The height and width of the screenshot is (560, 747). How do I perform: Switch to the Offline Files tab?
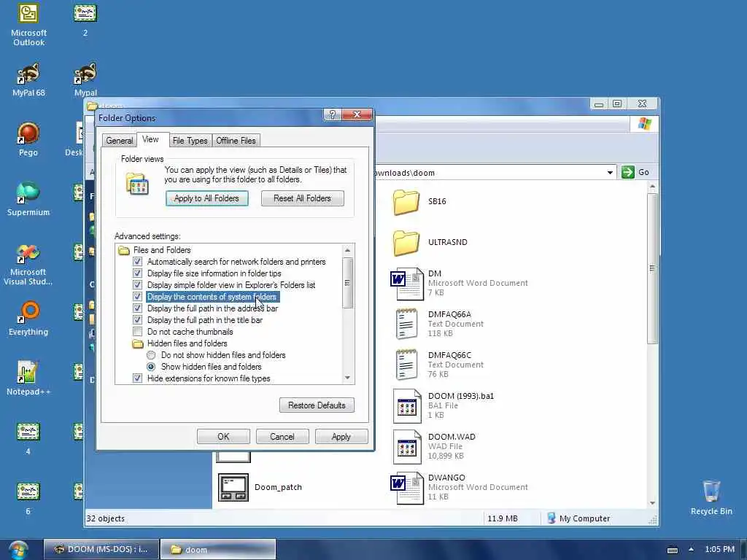click(x=236, y=141)
